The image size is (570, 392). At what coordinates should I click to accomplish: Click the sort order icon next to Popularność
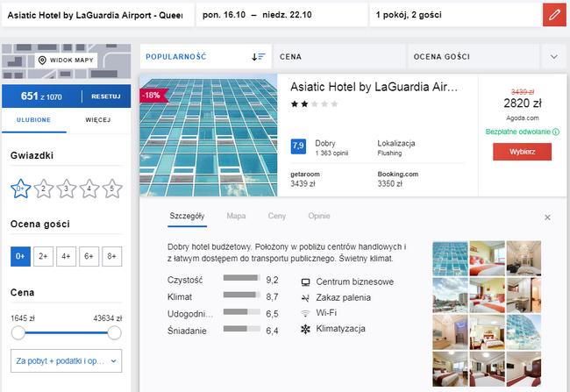click(x=258, y=56)
